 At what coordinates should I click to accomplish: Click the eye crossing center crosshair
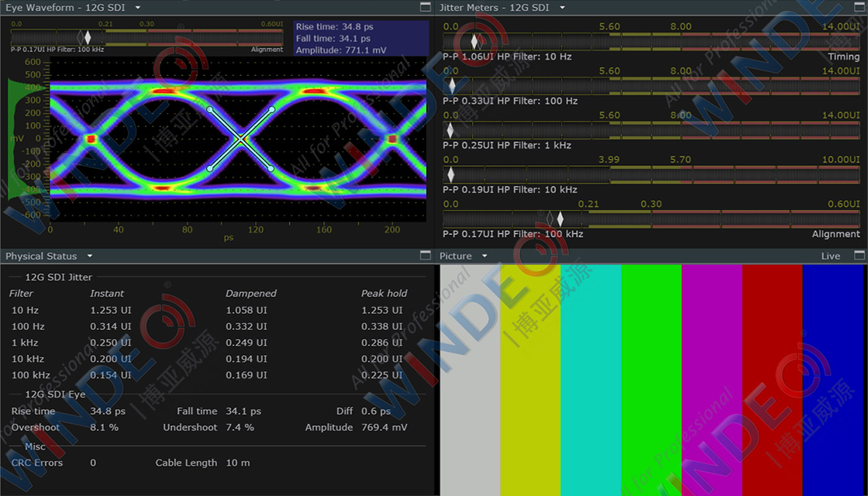tap(240, 139)
